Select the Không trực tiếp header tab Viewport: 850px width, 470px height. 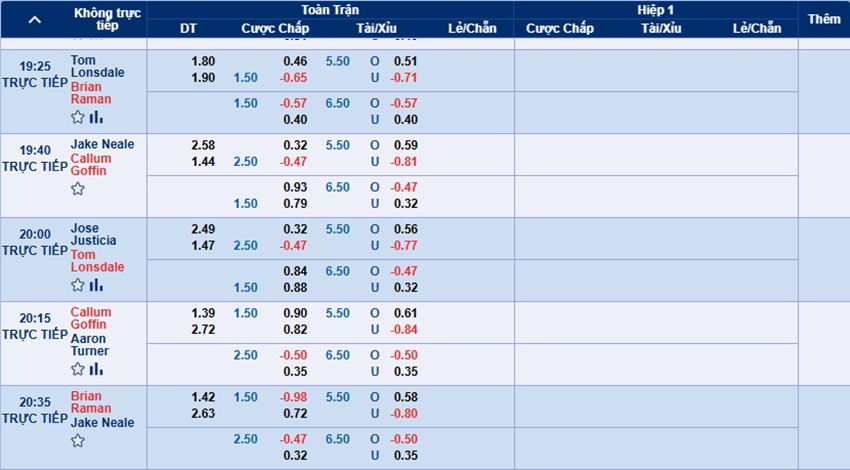click(107, 19)
